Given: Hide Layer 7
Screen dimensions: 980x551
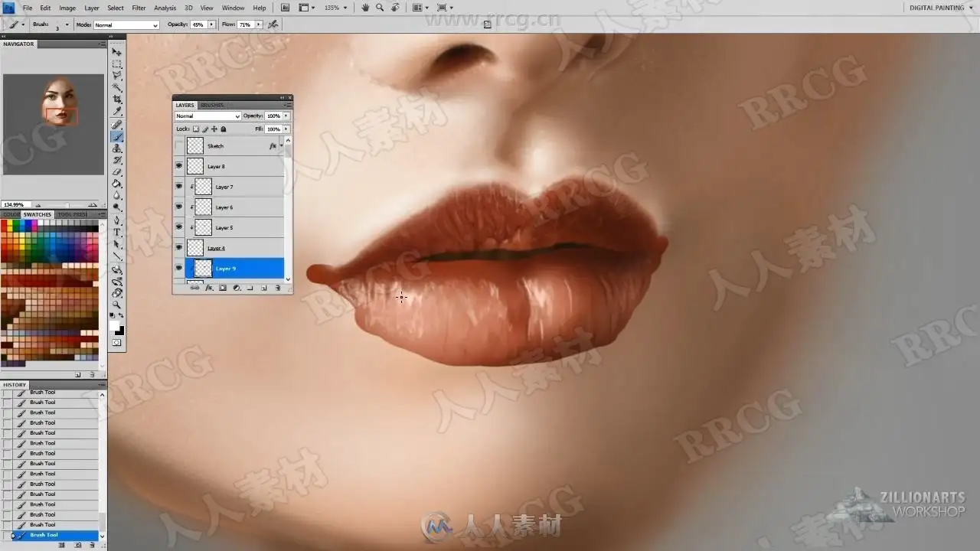Looking at the screenshot, I should click(179, 186).
